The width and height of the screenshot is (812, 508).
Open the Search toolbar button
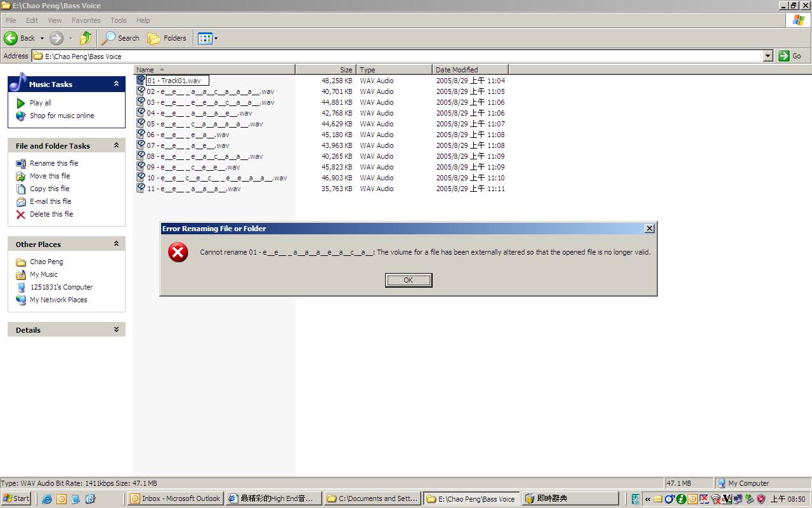(121, 38)
